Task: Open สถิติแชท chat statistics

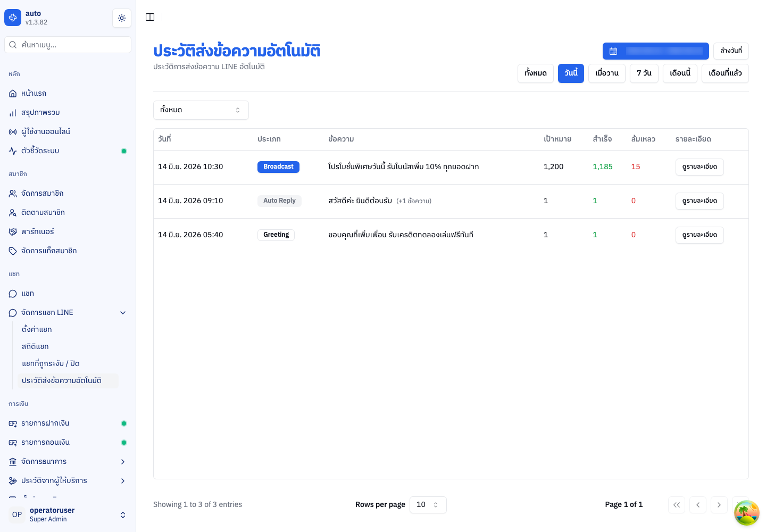Action: [x=68, y=346]
